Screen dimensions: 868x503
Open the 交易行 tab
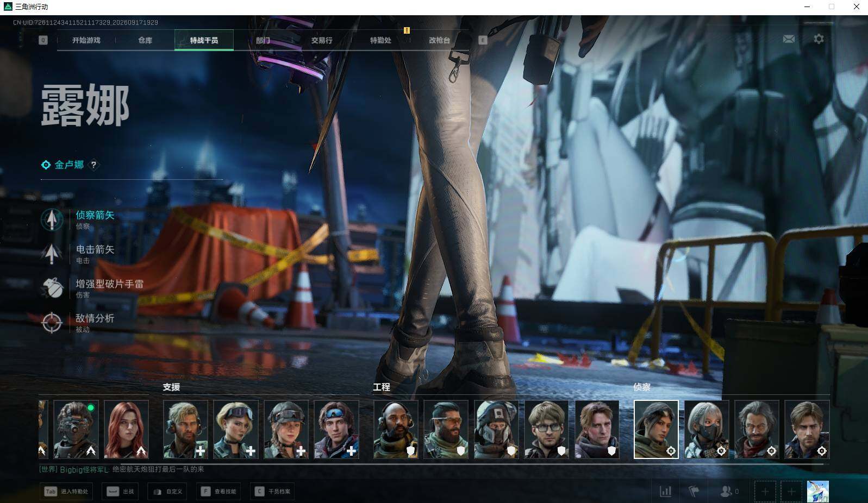[322, 40]
